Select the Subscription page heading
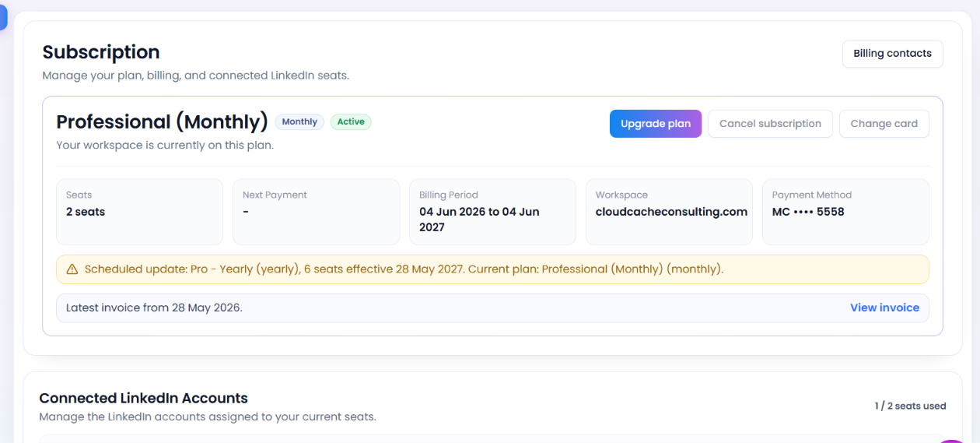Image resolution: width=980 pixels, height=443 pixels. coord(101,52)
